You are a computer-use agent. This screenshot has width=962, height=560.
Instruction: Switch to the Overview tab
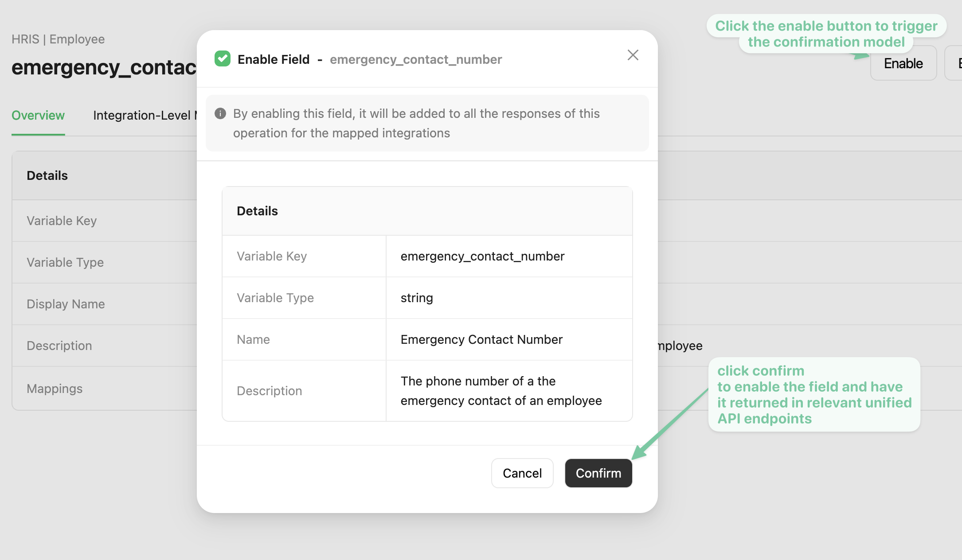38,115
